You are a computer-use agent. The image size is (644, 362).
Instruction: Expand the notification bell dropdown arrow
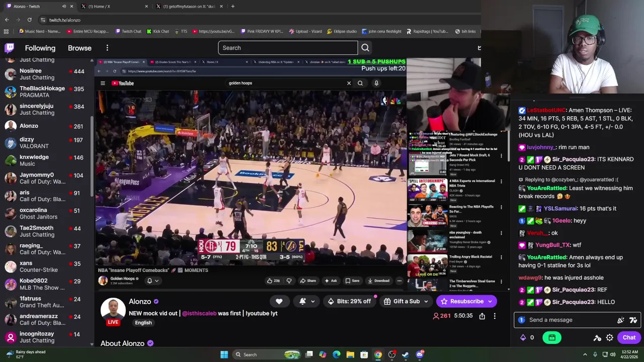(313, 302)
